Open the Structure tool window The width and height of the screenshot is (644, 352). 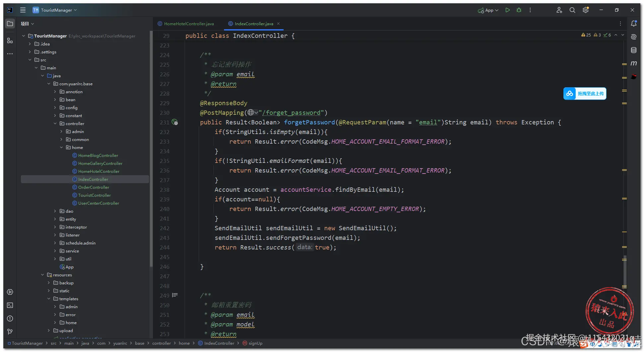(x=10, y=40)
